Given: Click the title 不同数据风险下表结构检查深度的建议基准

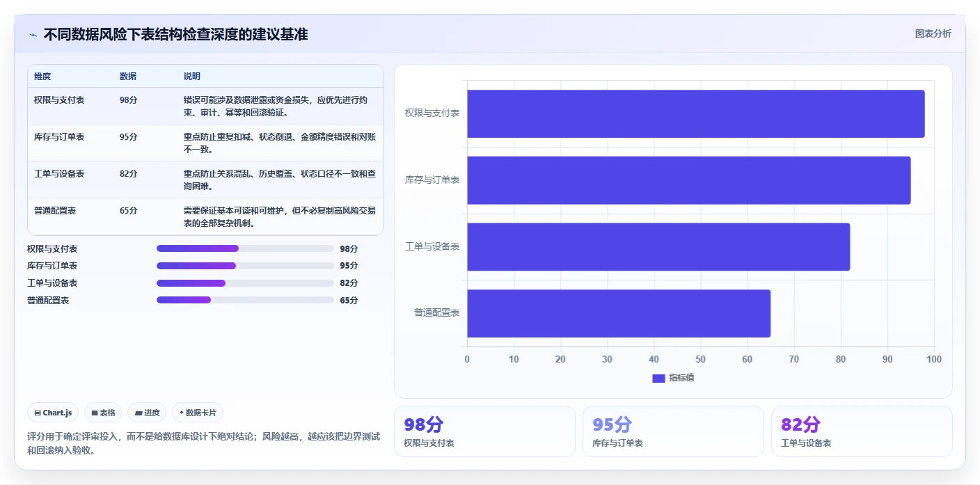Looking at the screenshot, I should (x=175, y=34).
